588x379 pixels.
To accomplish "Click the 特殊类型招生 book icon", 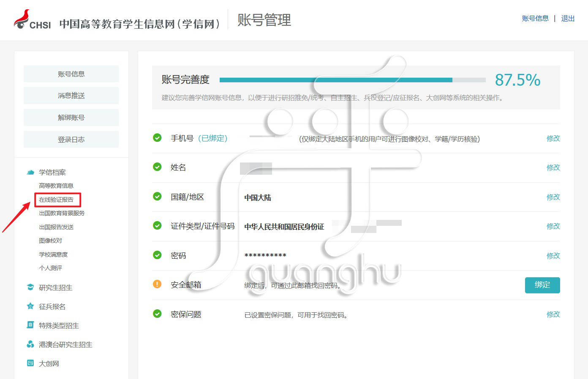I will point(30,325).
